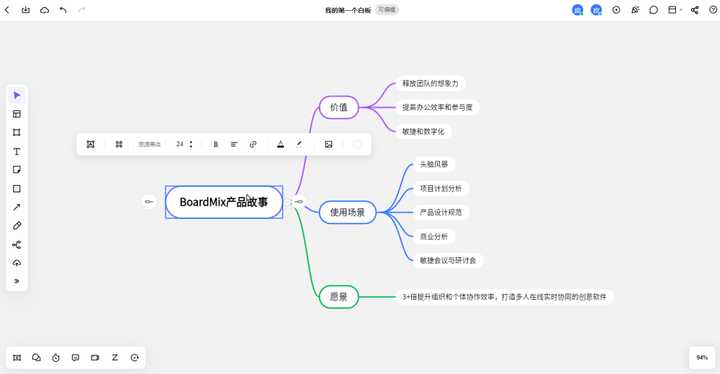Open the upload cloud tool
The image size is (720, 374).
(17, 263)
